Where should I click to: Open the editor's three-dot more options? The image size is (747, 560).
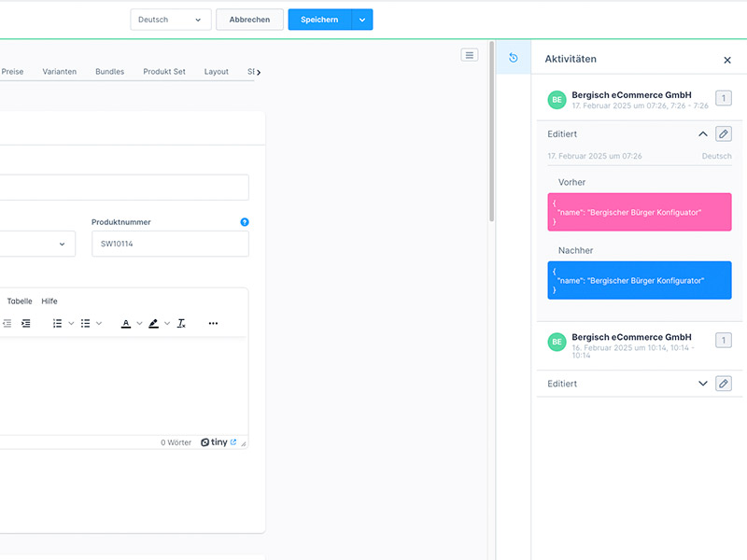click(x=213, y=323)
